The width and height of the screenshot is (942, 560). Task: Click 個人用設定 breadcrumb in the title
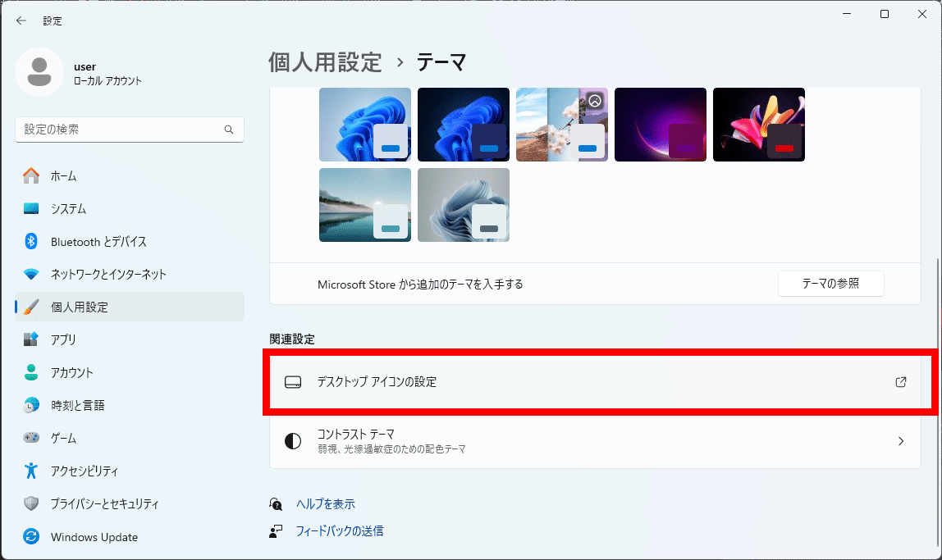tap(325, 62)
